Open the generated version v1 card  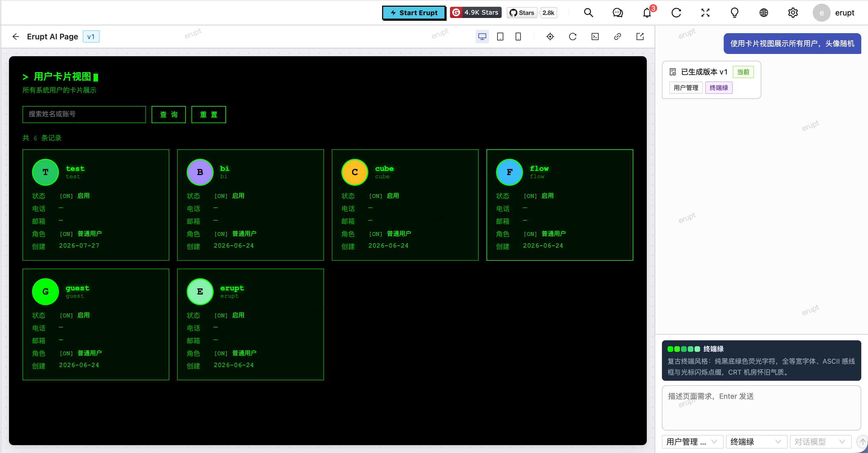pyautogui.click(x=711, y=80)
